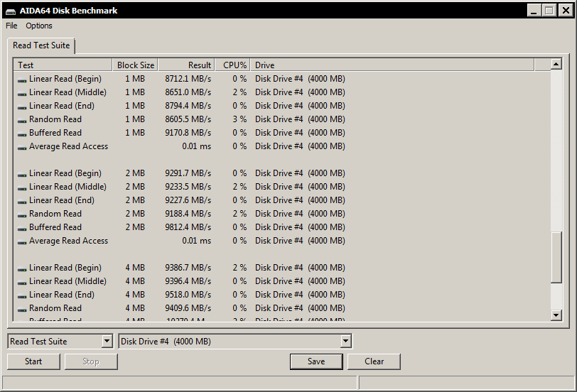Click the disk icon of 2 MB Linear Read (Middle)
Screen dimensions: 577x392
[x=22, y=187]
